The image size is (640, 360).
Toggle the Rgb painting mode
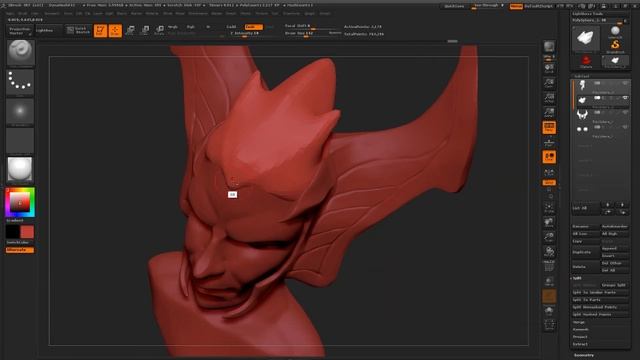191,27
